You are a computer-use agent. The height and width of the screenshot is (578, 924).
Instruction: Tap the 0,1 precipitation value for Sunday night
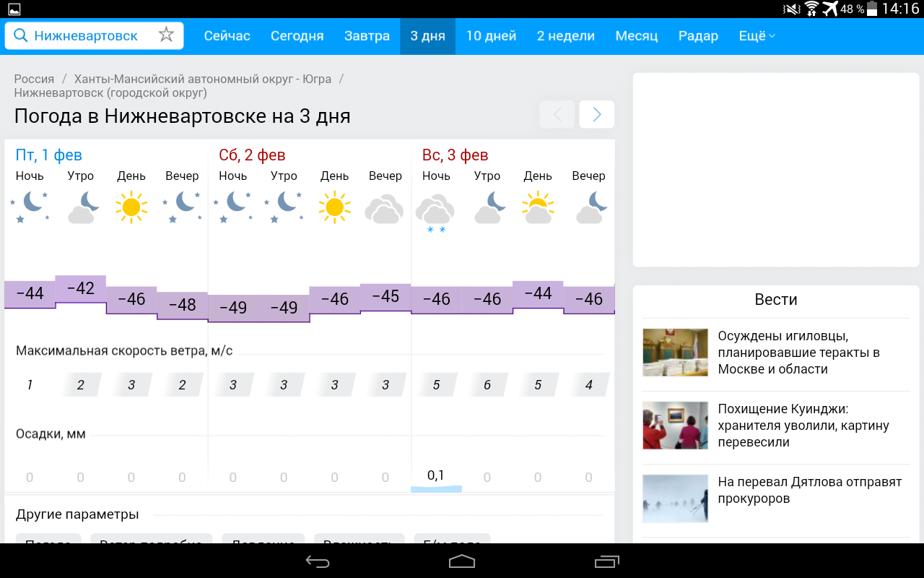tap(436, 475)
